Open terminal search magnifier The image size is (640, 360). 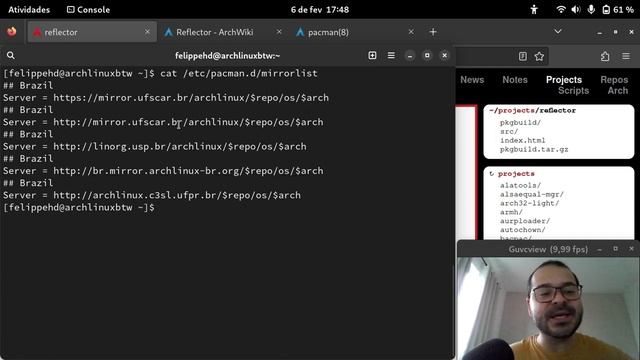pyautogui.click(x=11, y=56)
